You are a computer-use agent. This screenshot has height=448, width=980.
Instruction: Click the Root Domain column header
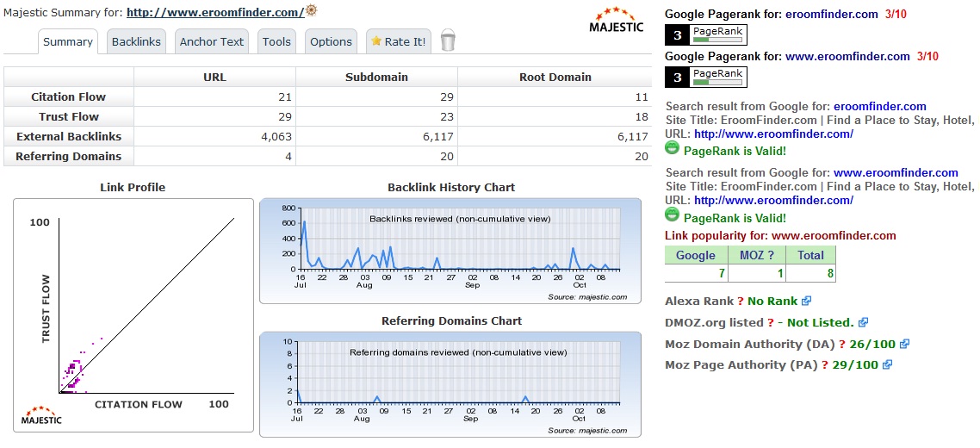point(555,77)
